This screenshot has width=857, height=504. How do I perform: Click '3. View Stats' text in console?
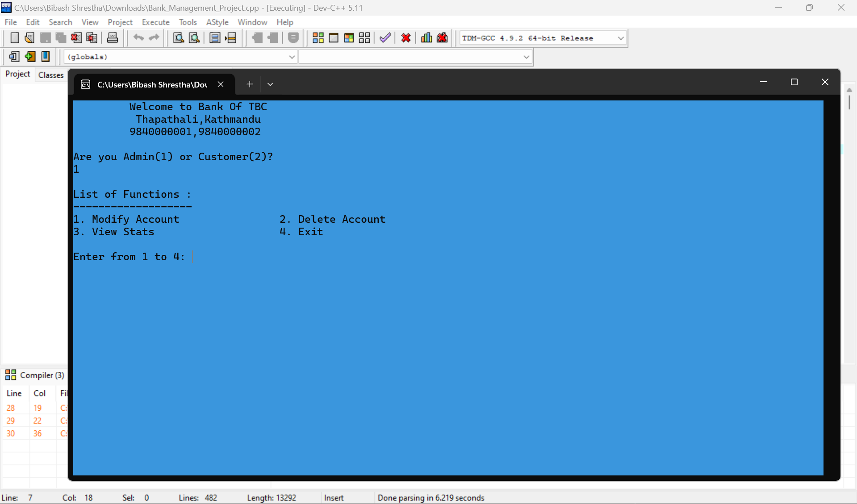pos(114,232)
